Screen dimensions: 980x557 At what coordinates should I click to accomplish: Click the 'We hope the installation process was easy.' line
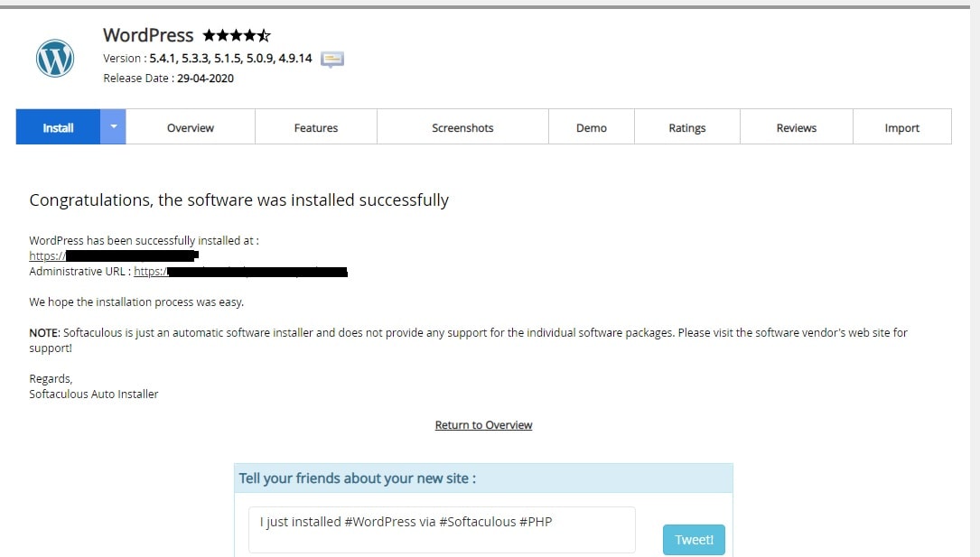pos(137,302)
